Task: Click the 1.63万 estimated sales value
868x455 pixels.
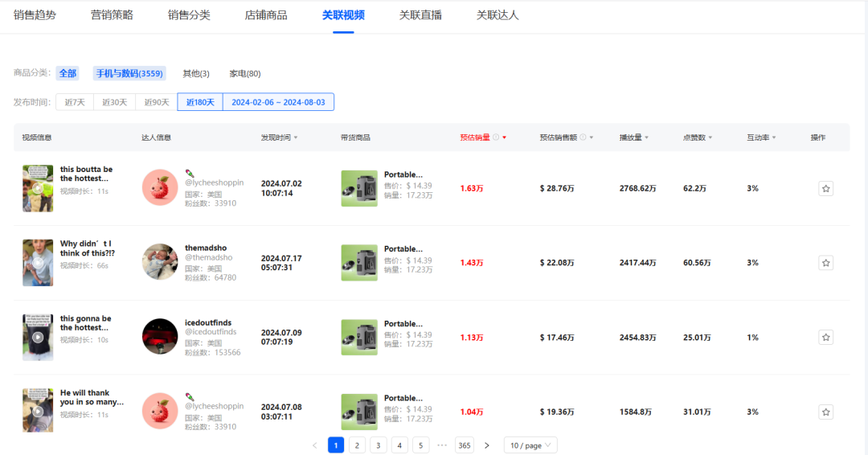Action: (x=472, y=189)
